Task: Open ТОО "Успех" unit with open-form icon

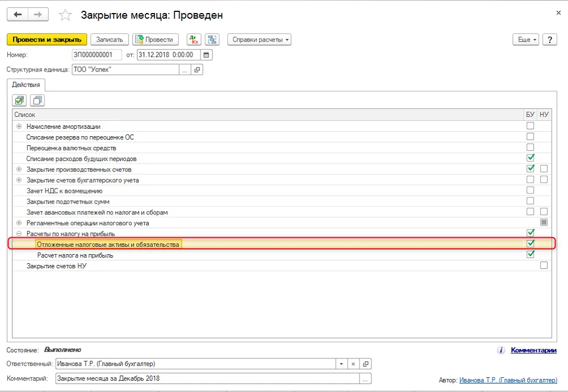Action: pos(197,70)
